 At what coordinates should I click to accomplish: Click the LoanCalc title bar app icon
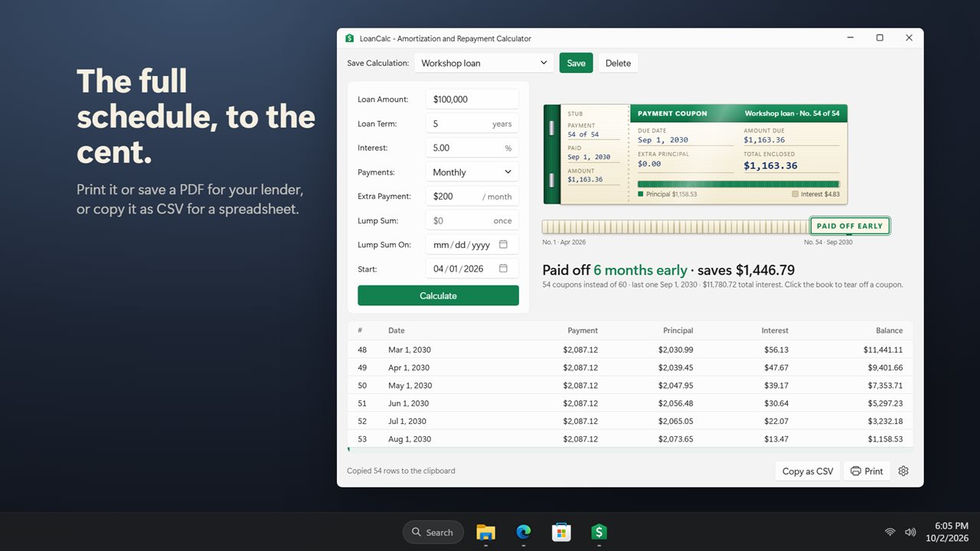pos(350,38)
